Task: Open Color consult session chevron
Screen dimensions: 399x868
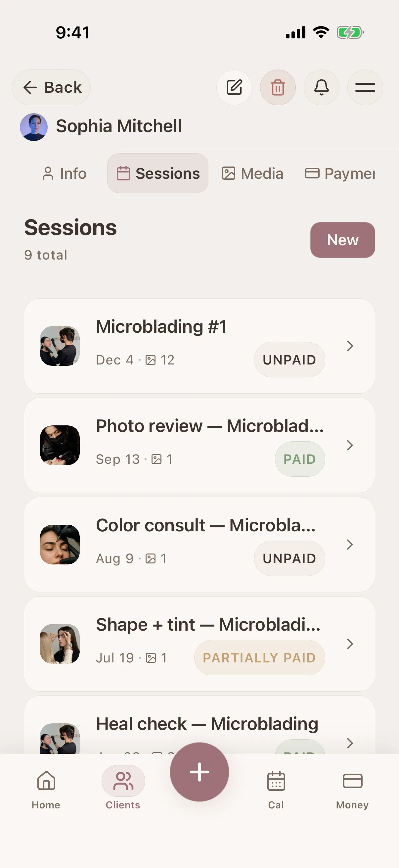Action: [350, 545]
